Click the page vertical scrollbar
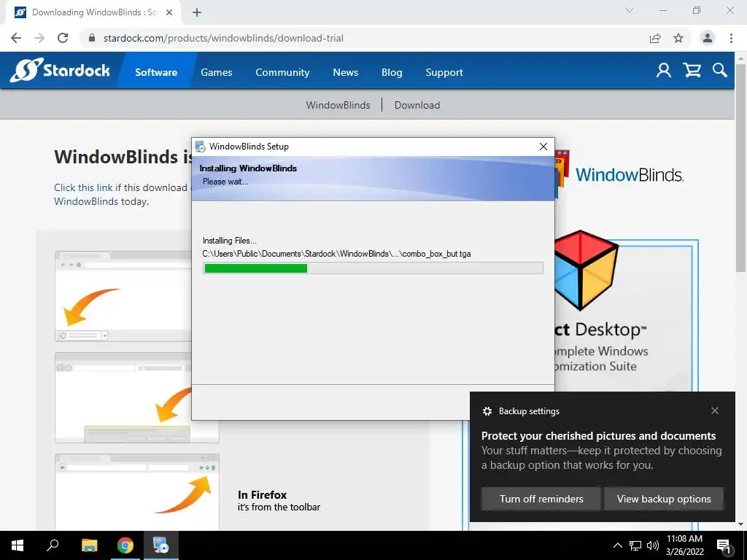The image size is (747, 560). click(741, 167)
